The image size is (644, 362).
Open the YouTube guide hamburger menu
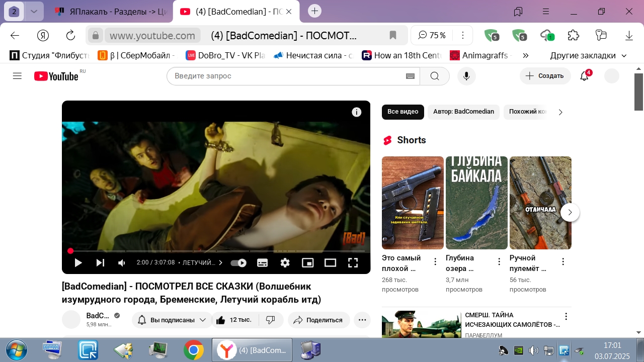click(x=18, y=76)
